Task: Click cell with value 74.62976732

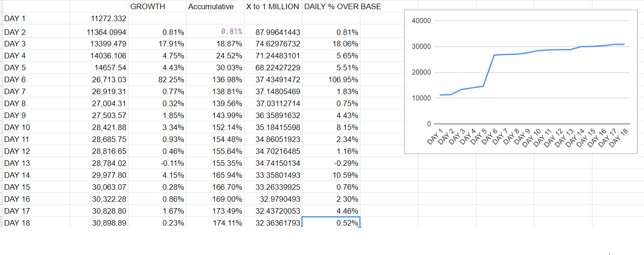Action: click(273, 44)
